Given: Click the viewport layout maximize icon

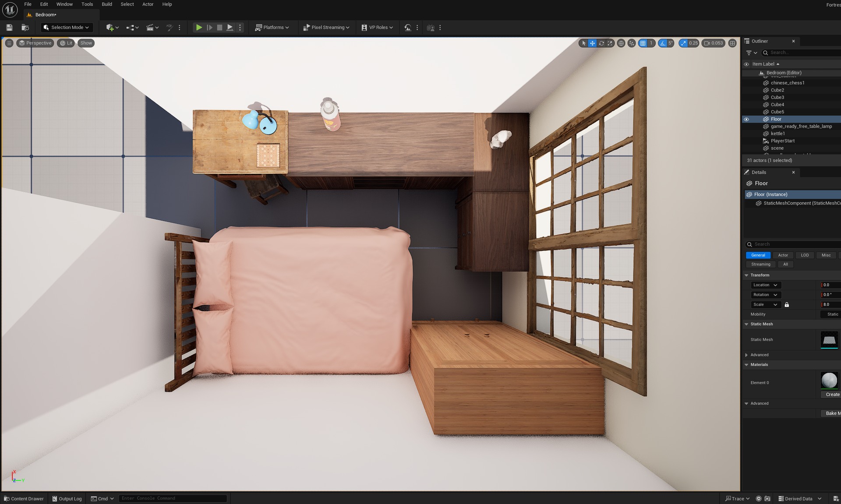Looking at the screenshot, I should [x=732, y=43].
